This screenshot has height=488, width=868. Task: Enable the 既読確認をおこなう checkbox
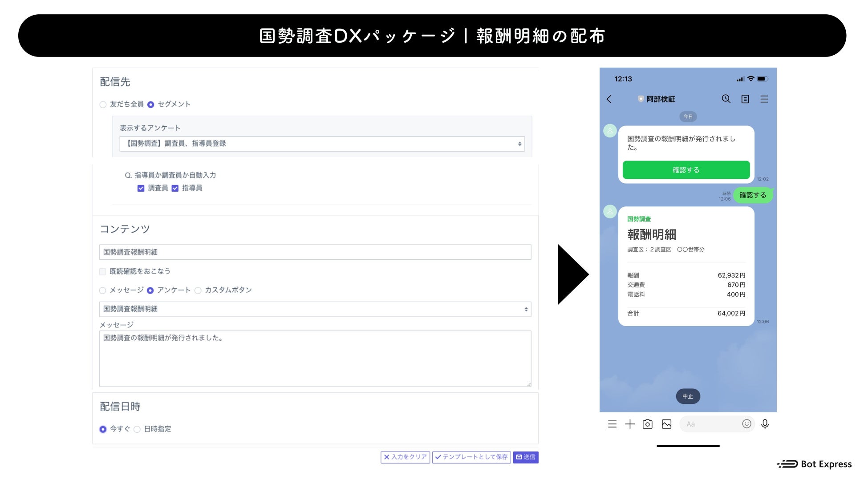point(103,272)
